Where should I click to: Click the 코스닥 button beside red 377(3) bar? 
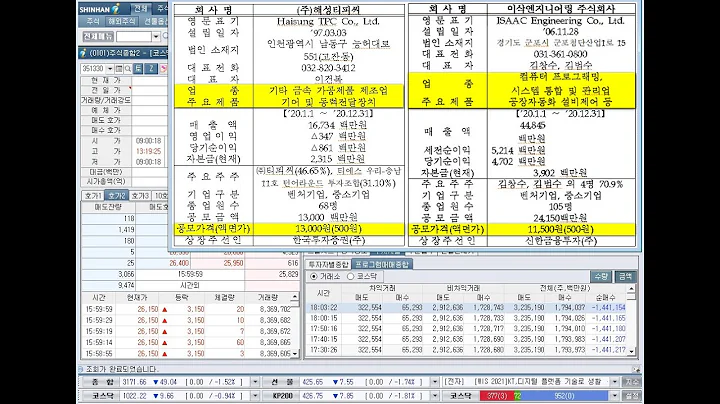click(x=460, y=396)
